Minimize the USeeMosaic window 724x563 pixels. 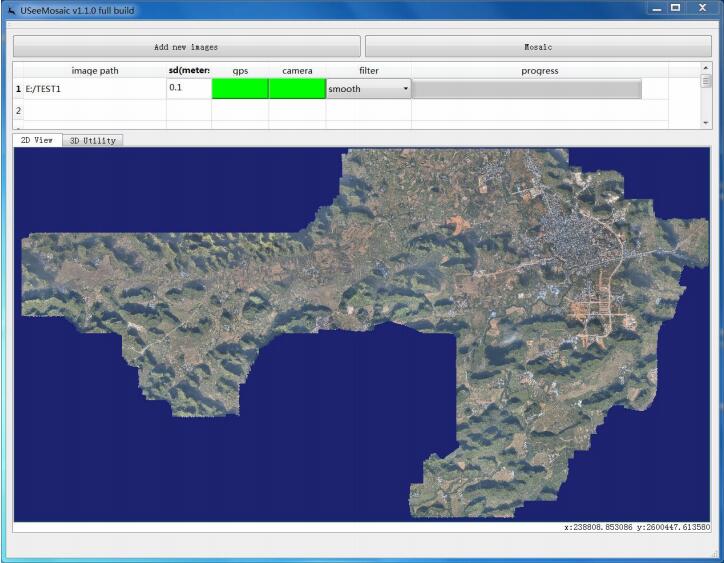pyautogui.click(x=657, y=8)
